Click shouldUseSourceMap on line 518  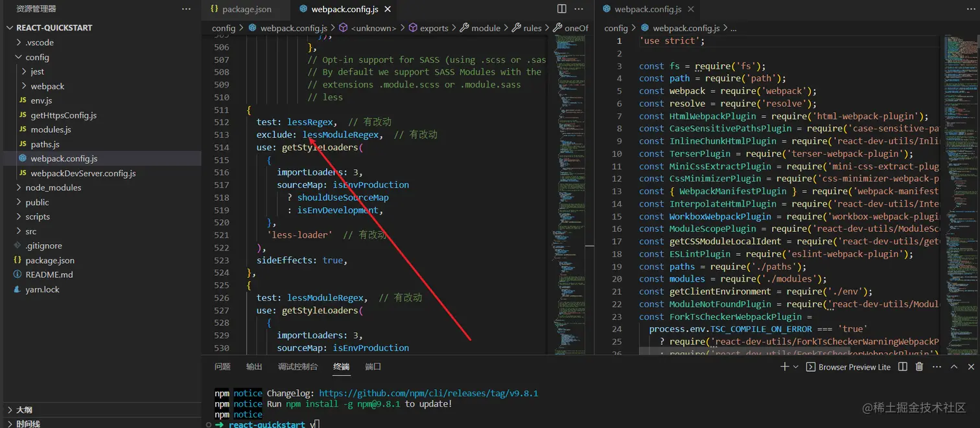tap(344, 197)
